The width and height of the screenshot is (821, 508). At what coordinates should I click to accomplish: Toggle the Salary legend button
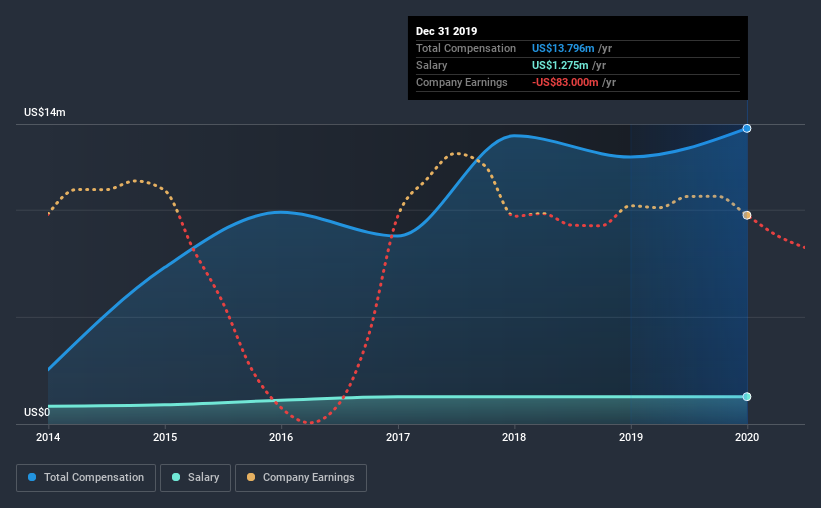click(x=195, y=478)
